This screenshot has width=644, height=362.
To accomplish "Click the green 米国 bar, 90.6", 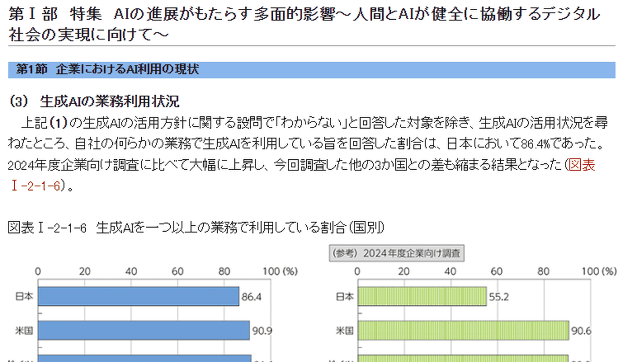I will [464, 331].
